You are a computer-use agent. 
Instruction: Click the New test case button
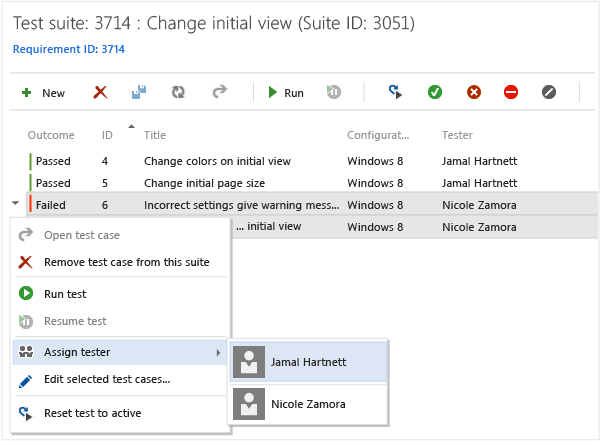coord(43,93)
